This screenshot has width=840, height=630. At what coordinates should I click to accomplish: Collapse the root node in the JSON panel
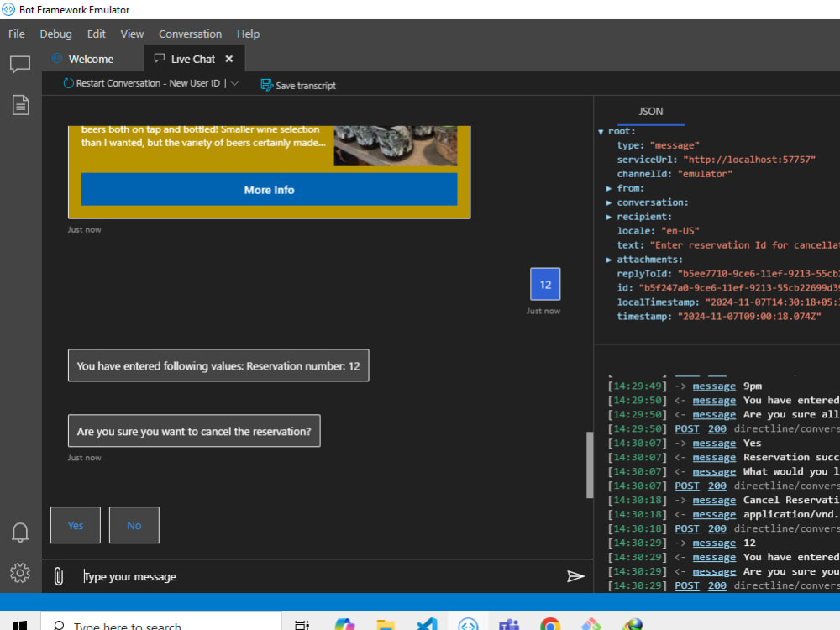pyautogui.click(x=599, y=130)
